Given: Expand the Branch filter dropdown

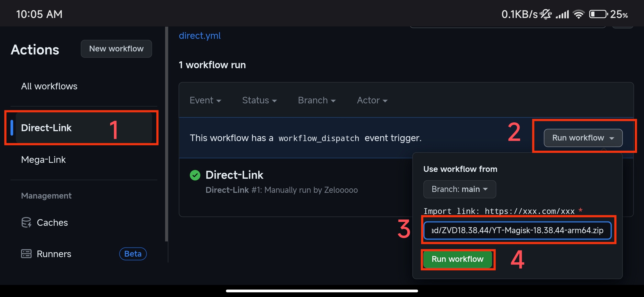Looking at the screenshot, I should pos(317,100).
